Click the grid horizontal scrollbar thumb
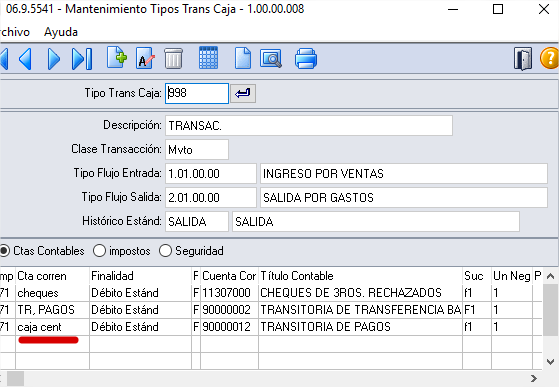 pyautogui.click(x=15, y=378)
